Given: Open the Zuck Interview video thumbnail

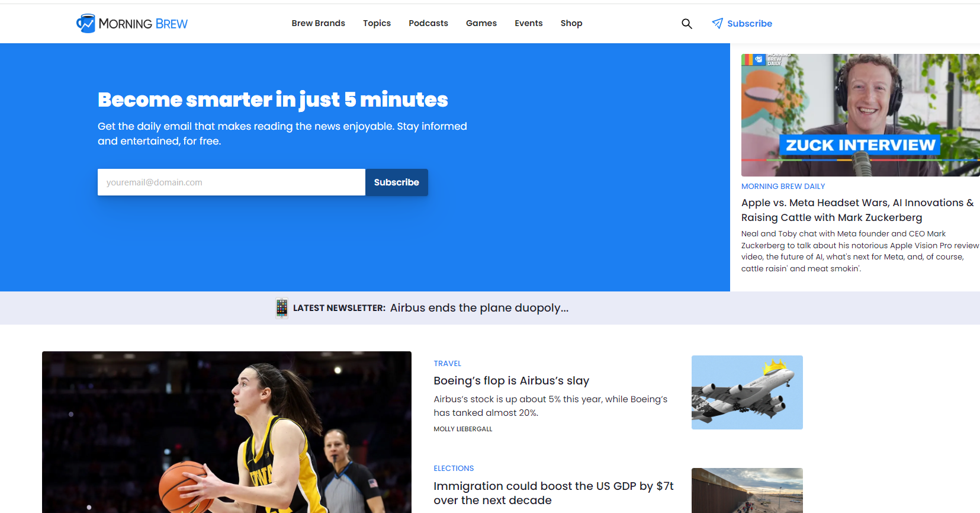Looking at the screenshot, I should click(860, 115).
